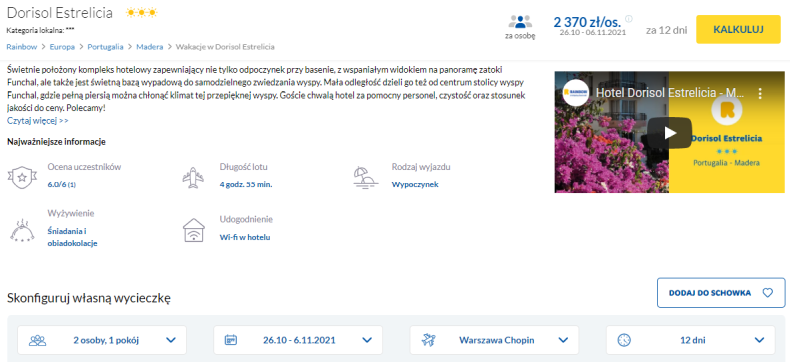
Task: Click the Rainbow channel logo on video
Action: [575, 93]
